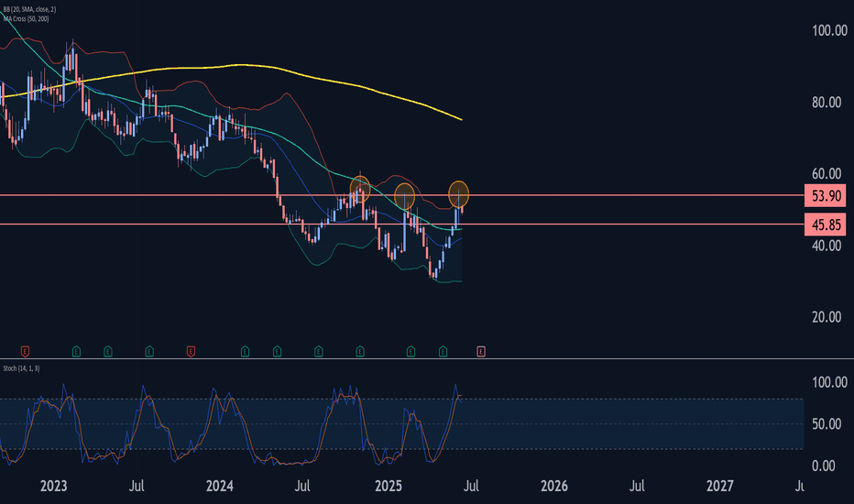Viewport: 854px width, 504px height.
Task: Click the 100.00 label on the main price axis
Action: (x=829, y=30)
